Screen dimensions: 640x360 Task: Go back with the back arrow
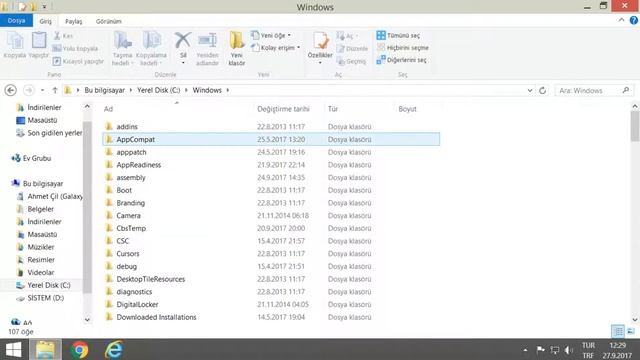11,90
